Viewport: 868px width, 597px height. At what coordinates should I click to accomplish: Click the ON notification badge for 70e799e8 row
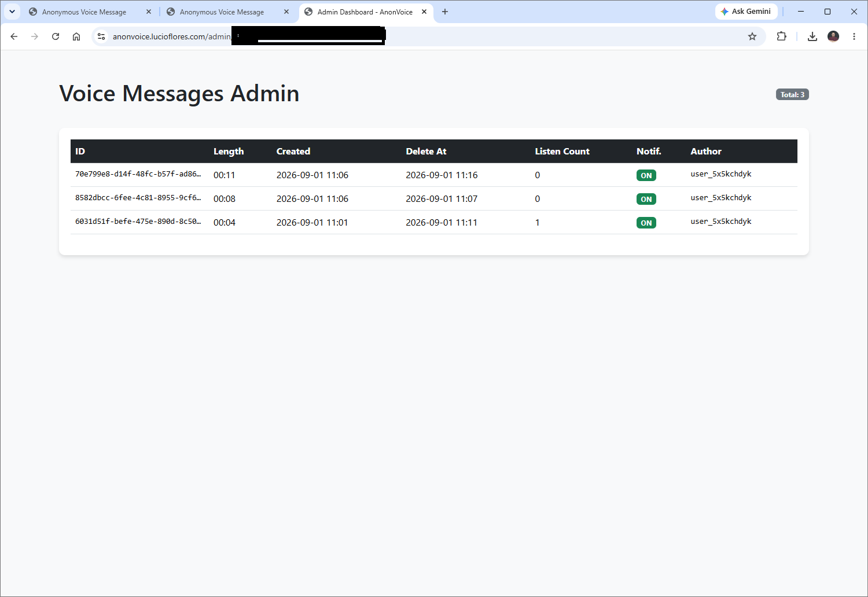click(x=646, y=175)
